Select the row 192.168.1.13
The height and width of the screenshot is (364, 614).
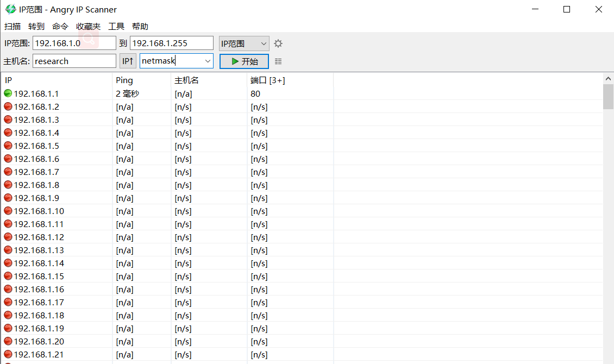(302, 250)
